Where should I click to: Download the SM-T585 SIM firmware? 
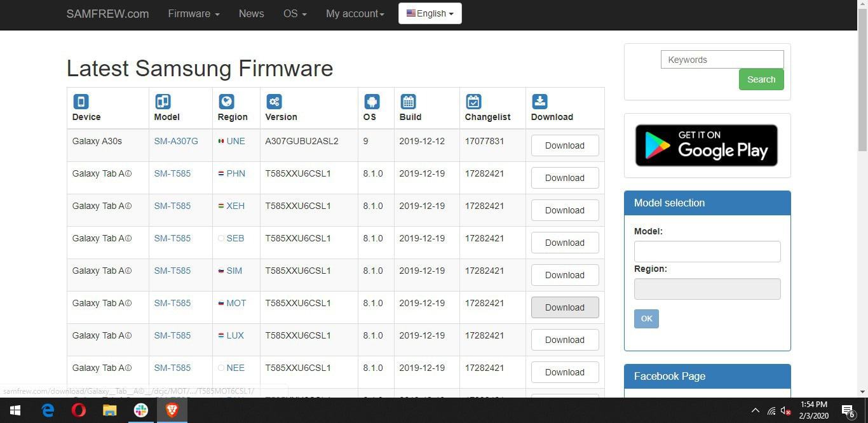[565, 275]
